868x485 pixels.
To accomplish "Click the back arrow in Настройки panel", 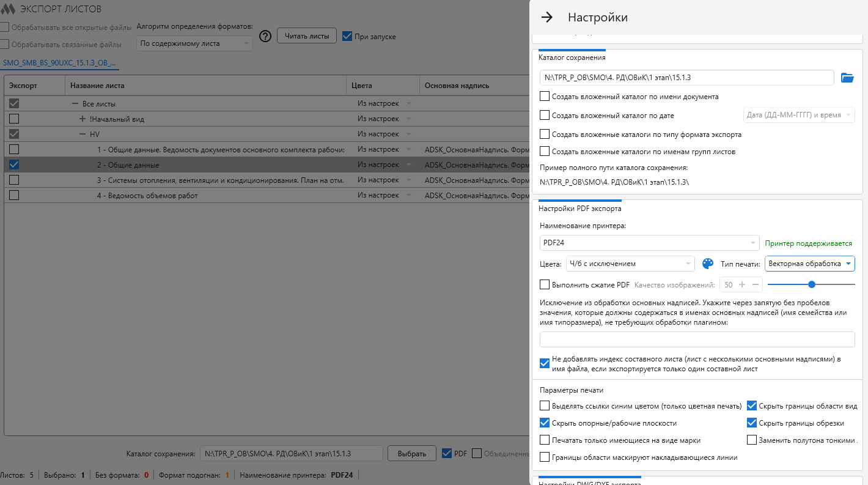I will pos(547,17).
